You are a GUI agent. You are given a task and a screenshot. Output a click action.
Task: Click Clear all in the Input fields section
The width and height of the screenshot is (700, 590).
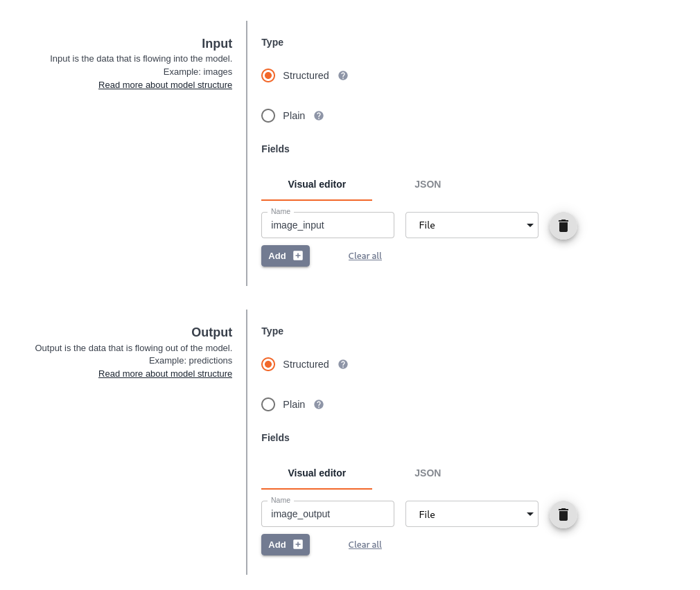(365, 256)
